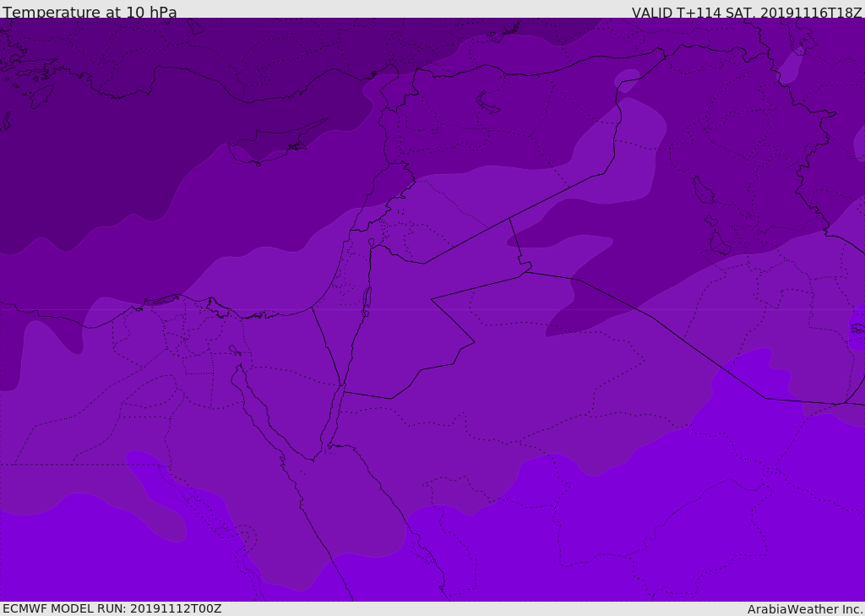Click the 'VALID T+114 SAT. 20191116T18Z' timestamp

[x=747, y=13]
